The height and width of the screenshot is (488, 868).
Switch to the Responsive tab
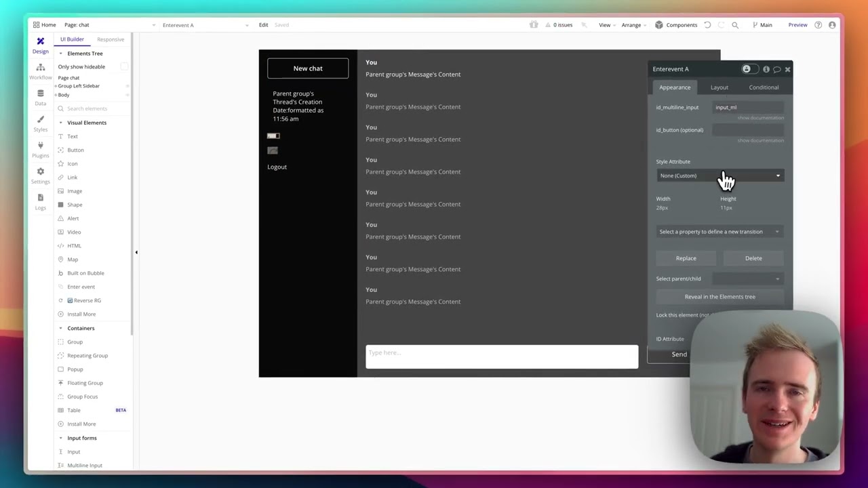pos(111,39)
